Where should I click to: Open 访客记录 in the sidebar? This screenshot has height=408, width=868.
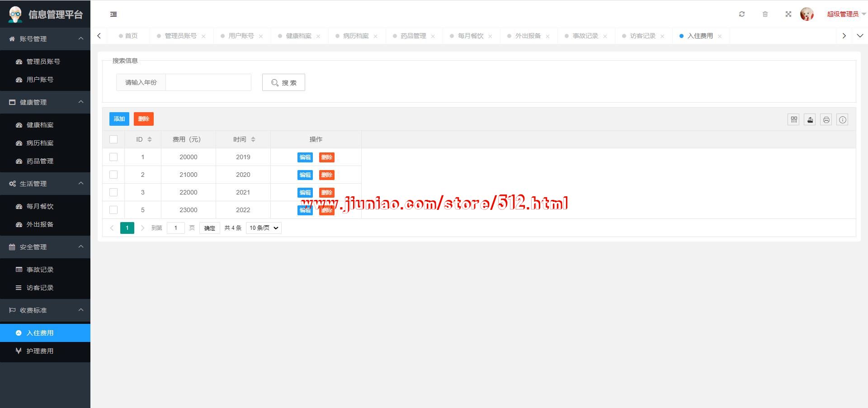tap(45, 288)
